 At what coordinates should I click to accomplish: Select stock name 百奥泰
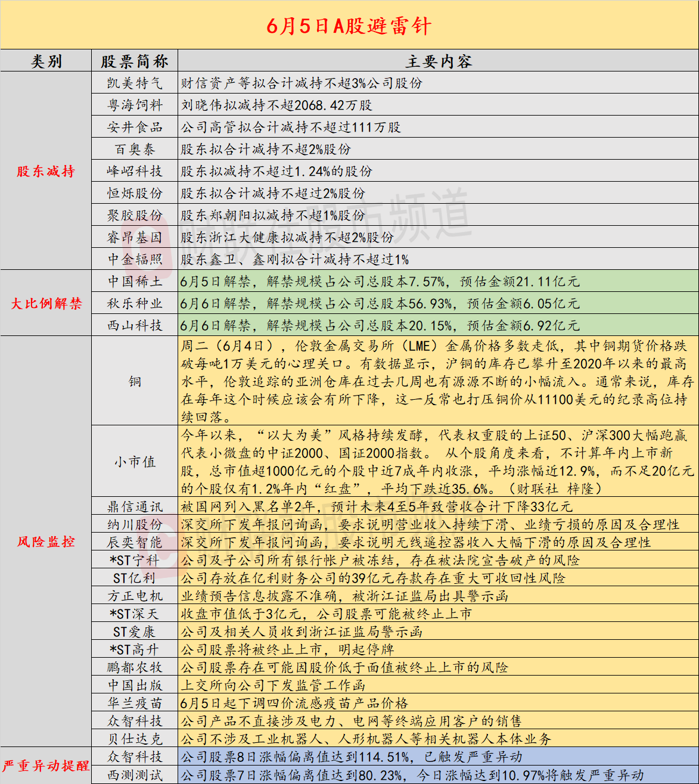(x=135, y=150)
